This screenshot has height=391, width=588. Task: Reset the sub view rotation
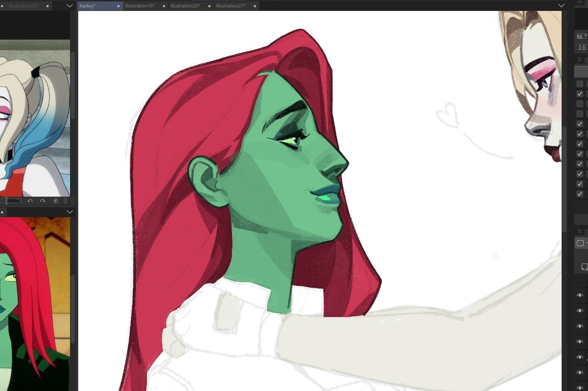point(55,201)
